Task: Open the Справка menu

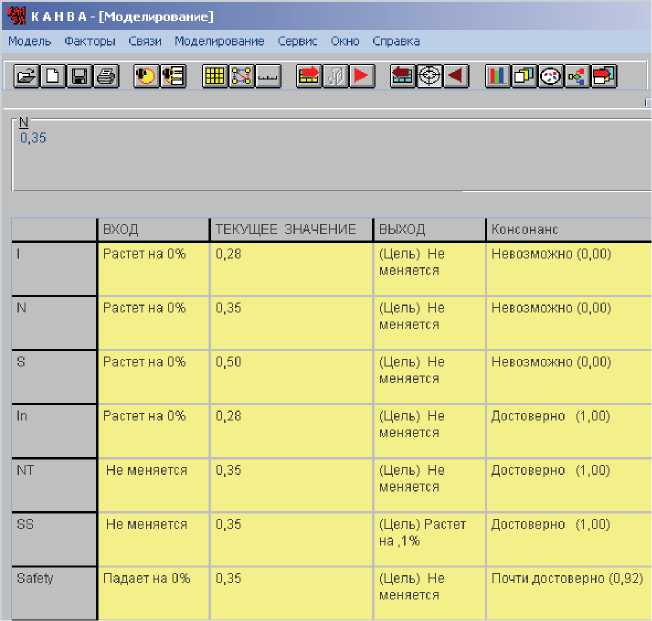Action: (396, 41)
